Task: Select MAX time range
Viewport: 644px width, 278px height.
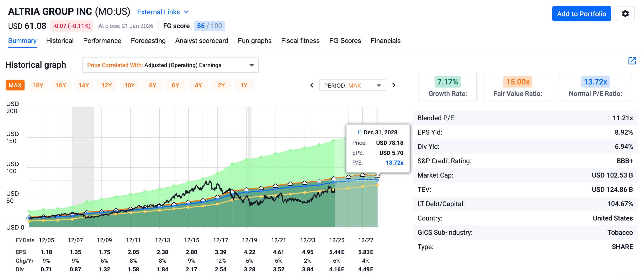Action: coord(15,85)
